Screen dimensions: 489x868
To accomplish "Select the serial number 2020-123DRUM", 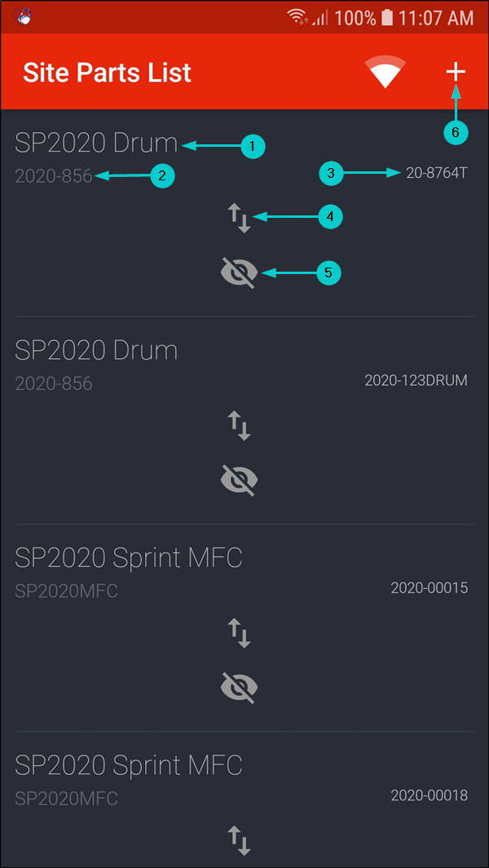I will 416,380.
